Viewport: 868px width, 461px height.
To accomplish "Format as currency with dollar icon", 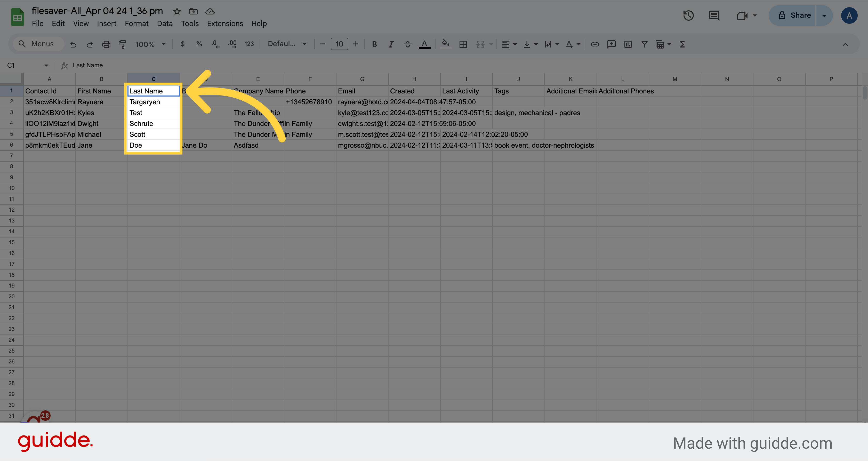I will coord(183,44).
